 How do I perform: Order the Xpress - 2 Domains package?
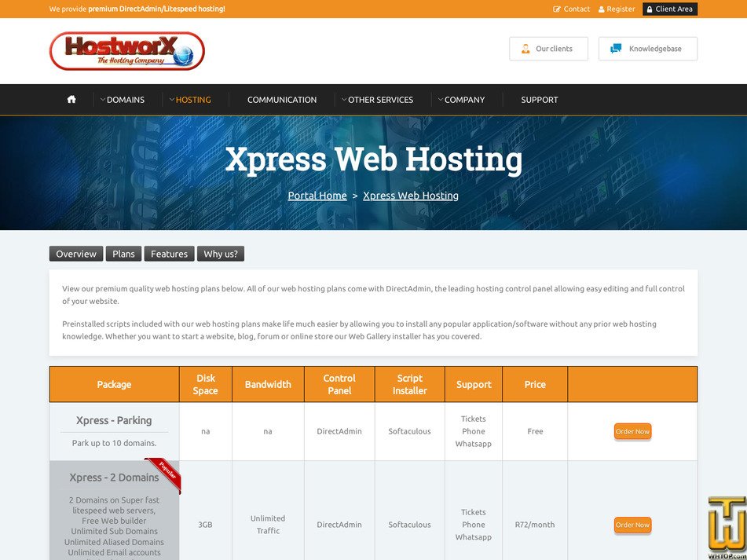point(632,525)
